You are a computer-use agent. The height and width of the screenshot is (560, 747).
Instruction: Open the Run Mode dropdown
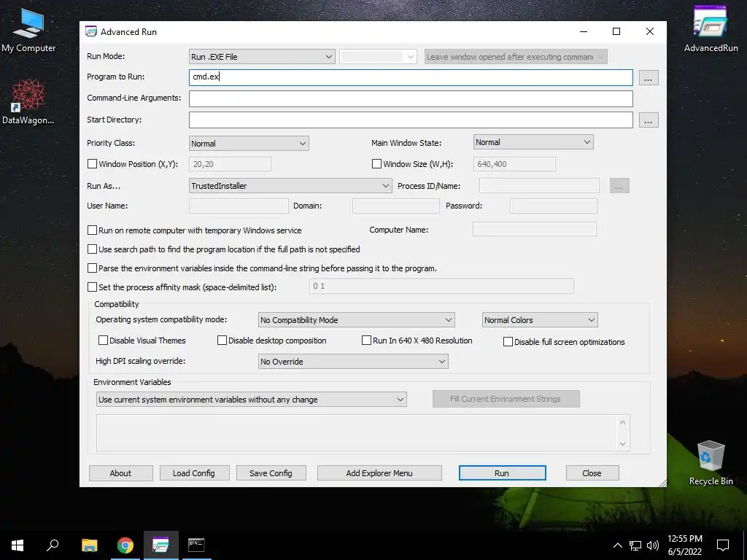262,57
